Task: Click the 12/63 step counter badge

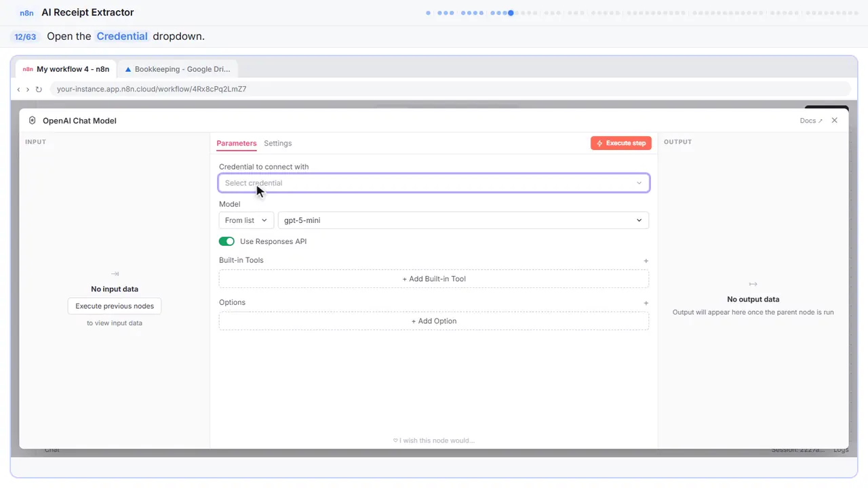Action: [25, 37]
